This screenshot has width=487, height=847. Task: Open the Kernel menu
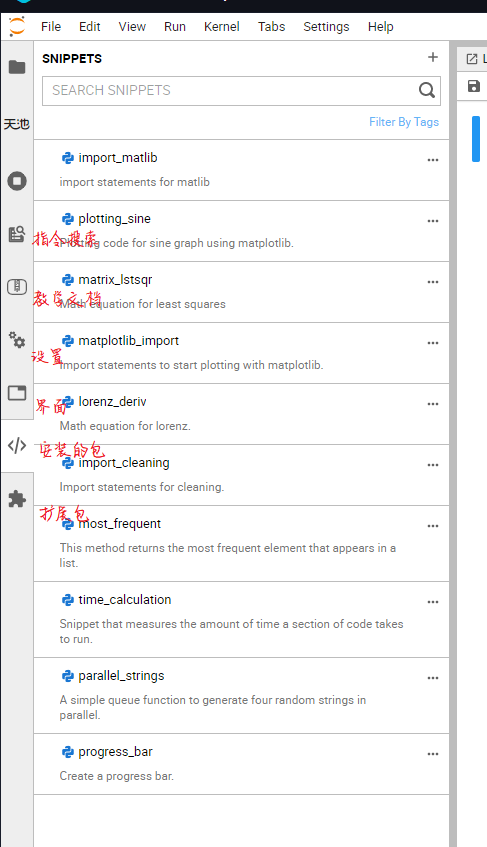click(221, 26)
